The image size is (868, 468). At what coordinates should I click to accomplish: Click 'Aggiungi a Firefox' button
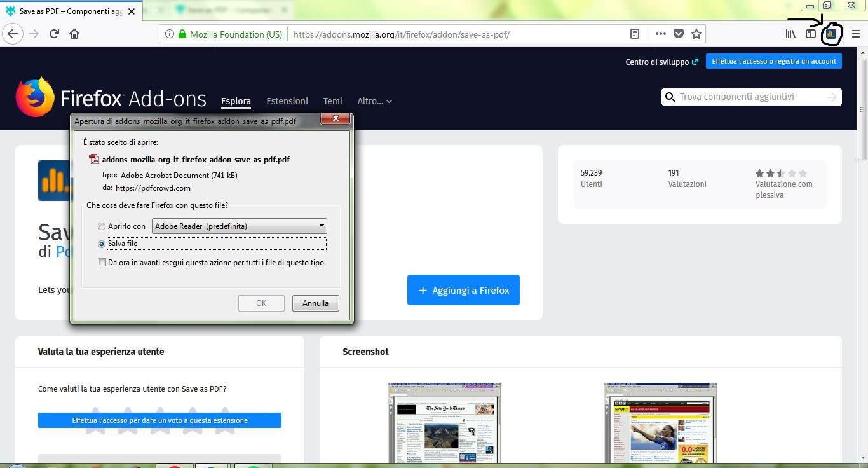(x=463, y=290)
